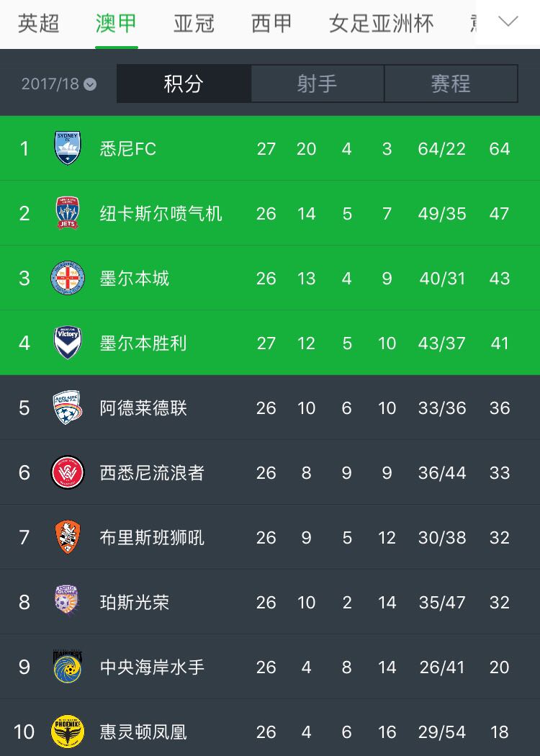Image resolution: width=540 pixels, height=756 pixels.
Task: Tap the Brisbane Roar club badge
Action: (68, 537)
